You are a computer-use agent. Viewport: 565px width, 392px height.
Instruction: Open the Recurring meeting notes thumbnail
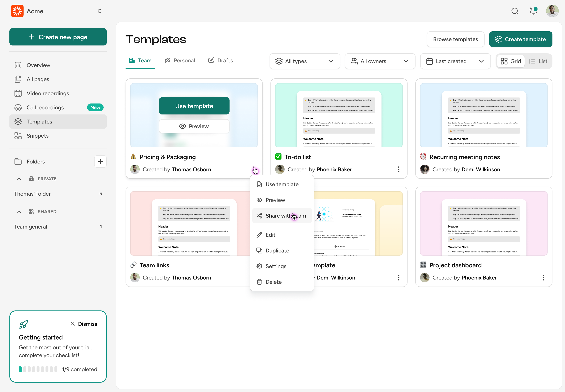pos(484,115)
